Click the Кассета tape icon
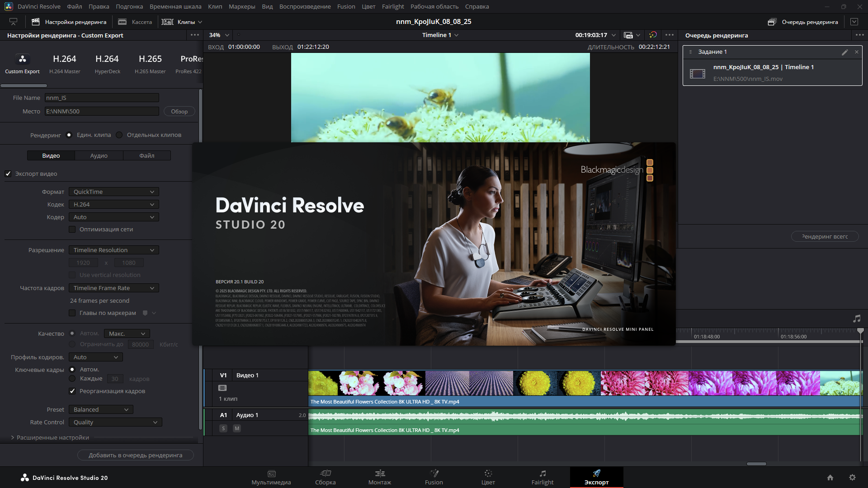The width and height of the screenshot is (868, 488). (122, 22)
